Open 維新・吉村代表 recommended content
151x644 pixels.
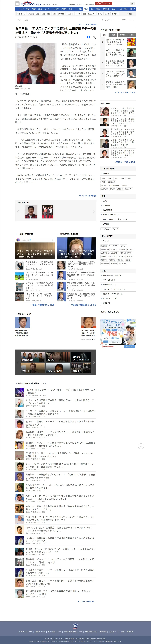coord(23,327)
